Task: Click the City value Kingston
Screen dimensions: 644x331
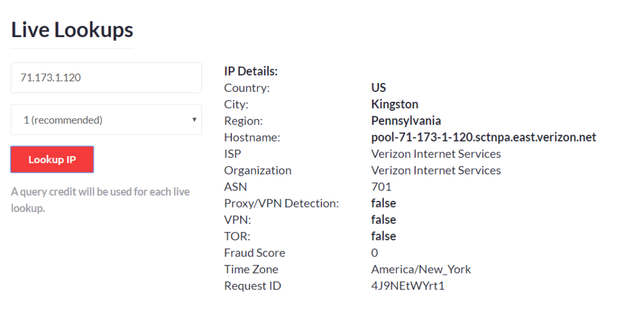Action: click(394, 104)
